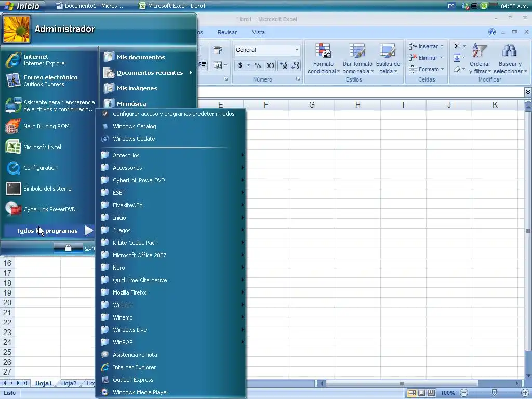Click Todos los programas button
Image resolution: width=532 pixels, height=399 pixels.
(x=49, y=231)
